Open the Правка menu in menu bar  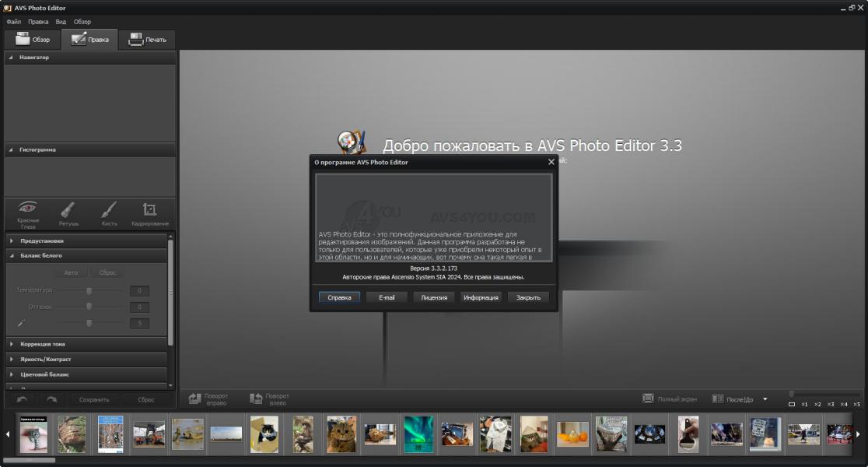38,22
